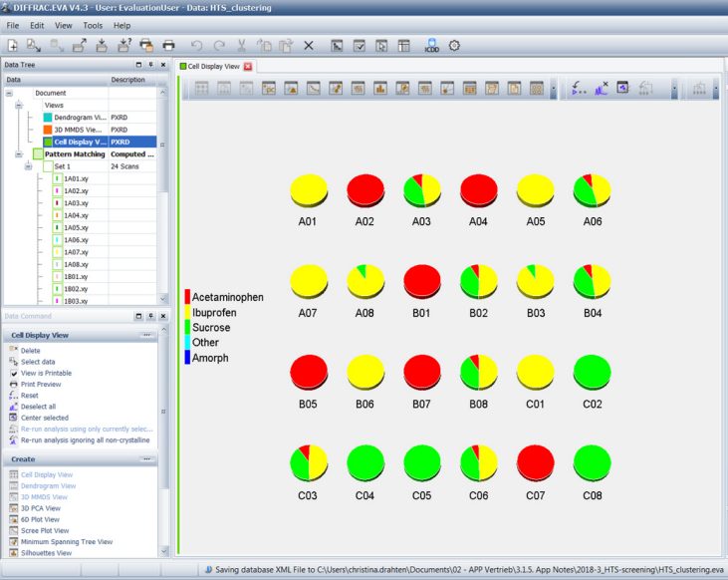The height and width of the screenshot is (580, 728).
Task: Click the red Acetaminophen legend color swatch
Action: (187, 297)
